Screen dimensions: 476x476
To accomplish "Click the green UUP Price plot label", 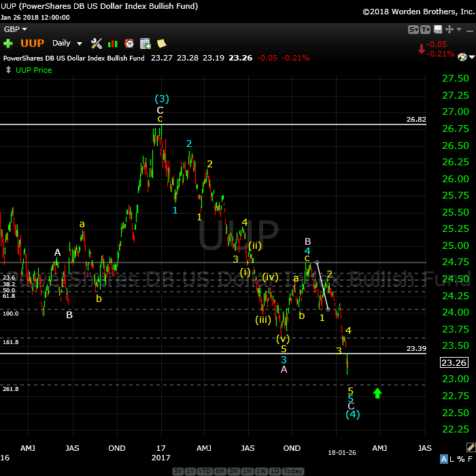I will tap(34, 70).
